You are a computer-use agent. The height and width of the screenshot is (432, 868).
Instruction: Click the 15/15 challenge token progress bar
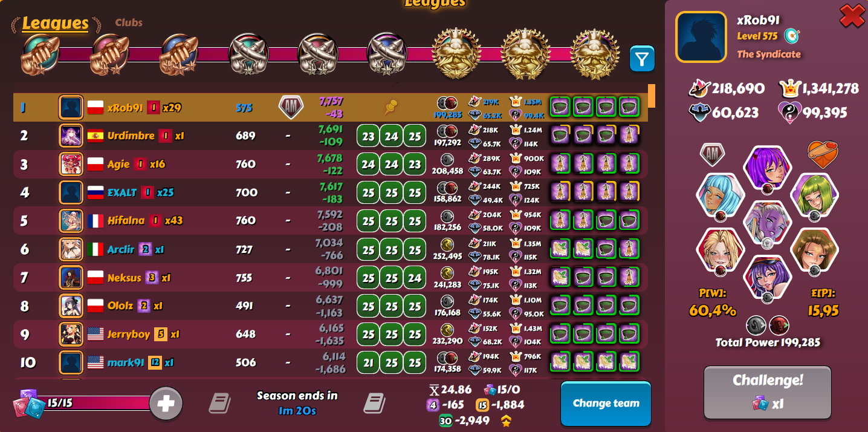85,403
